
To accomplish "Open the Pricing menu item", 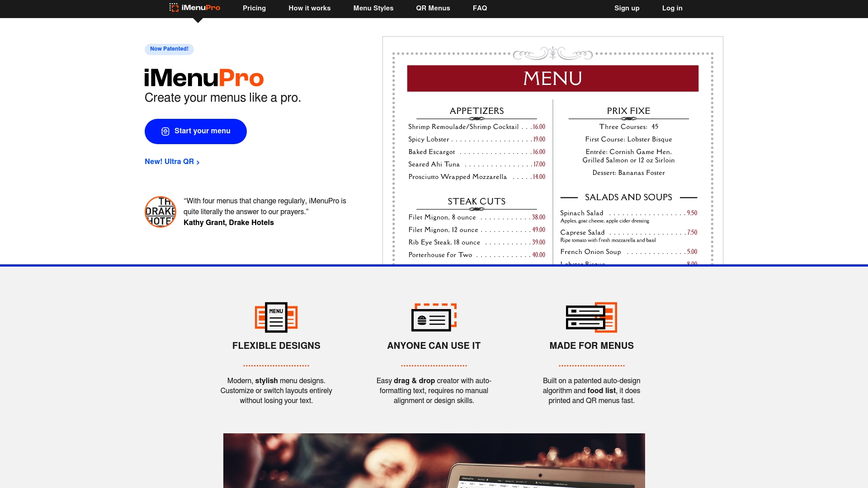I will 255,8.
